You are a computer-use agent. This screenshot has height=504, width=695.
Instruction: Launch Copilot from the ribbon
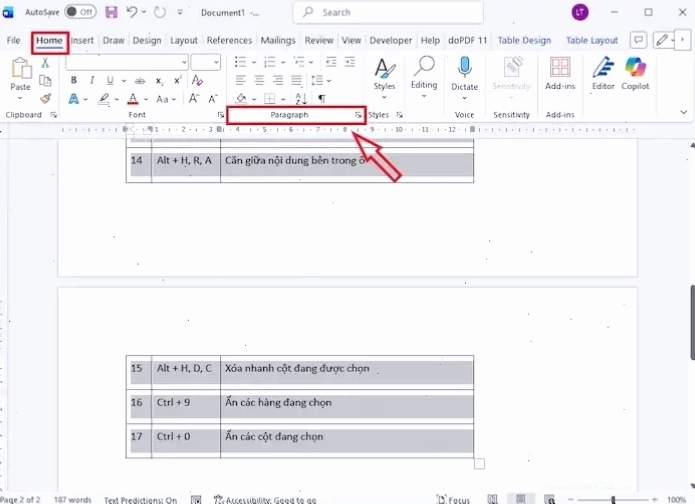tap(635, 74)
